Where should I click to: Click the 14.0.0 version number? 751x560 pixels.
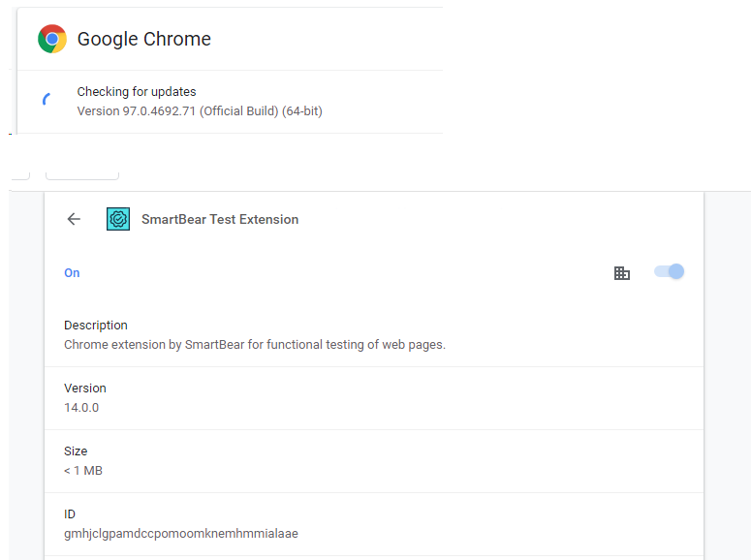click(81, 408)
